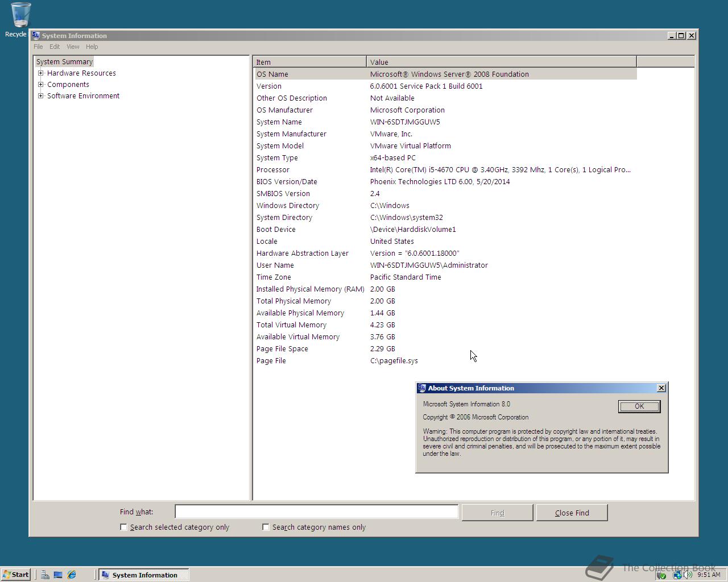The image size is (728, 582).
Task: Expand the Software Environment tree node
Action: pyautogui.click(x=40, y=95)
